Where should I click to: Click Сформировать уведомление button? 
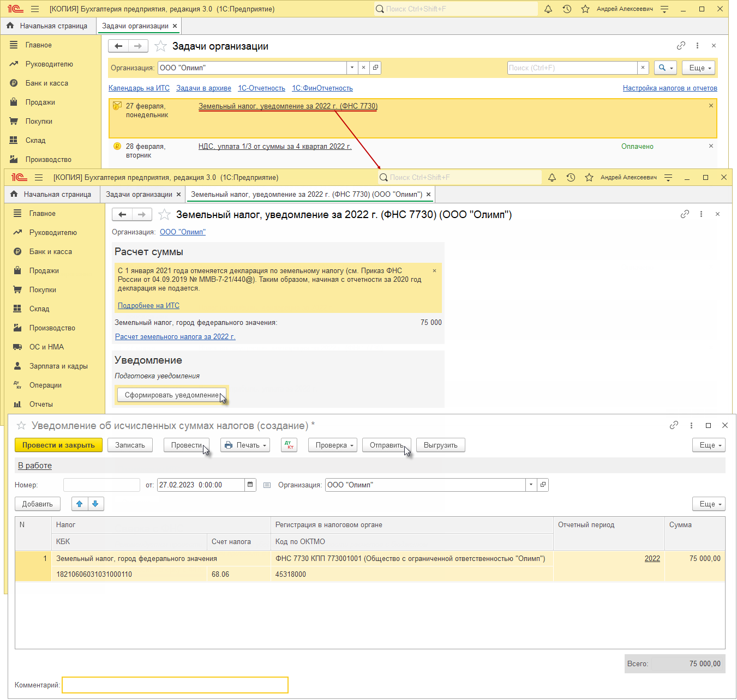(x=172, y=395)
